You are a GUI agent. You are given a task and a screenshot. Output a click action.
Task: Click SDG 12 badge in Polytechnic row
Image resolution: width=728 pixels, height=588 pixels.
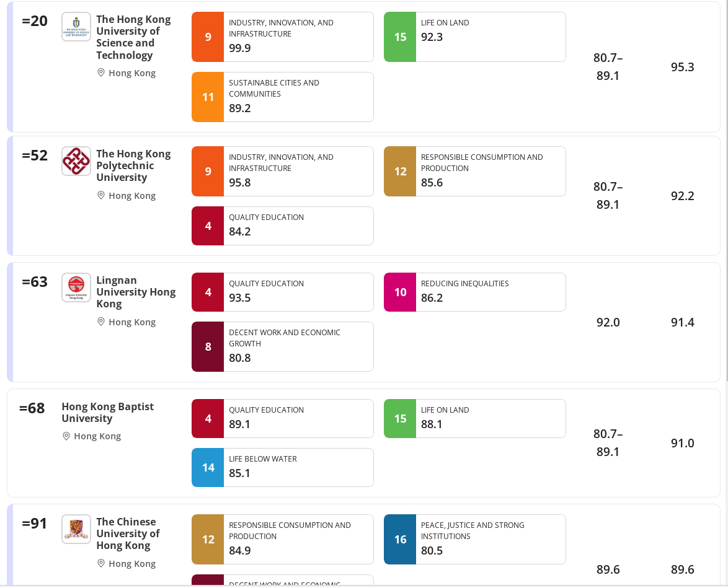coord(400,171)
